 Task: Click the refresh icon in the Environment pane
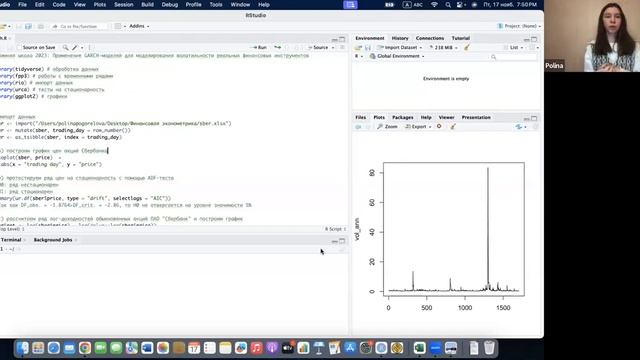coord(533,48)
